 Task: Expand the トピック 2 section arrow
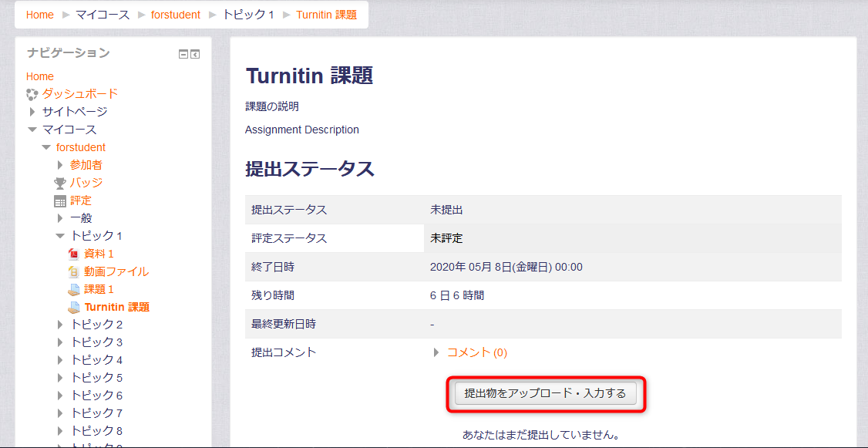pyautogui.click(x=60, y=325)
